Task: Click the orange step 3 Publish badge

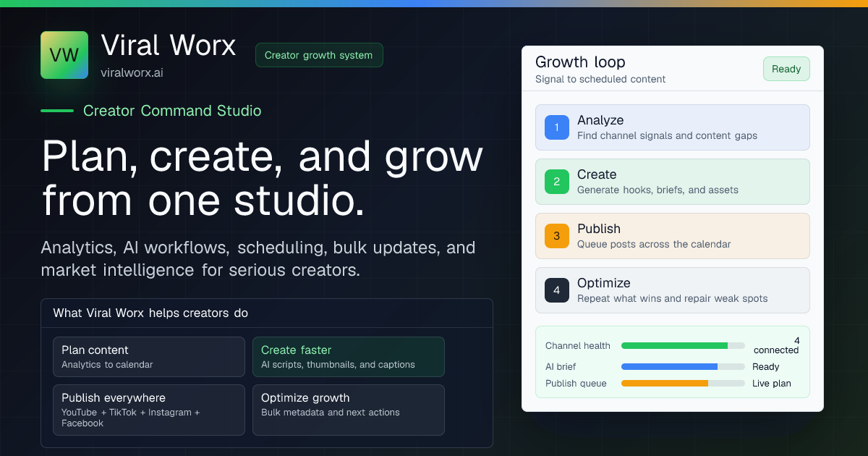Action: coord(557,236)
